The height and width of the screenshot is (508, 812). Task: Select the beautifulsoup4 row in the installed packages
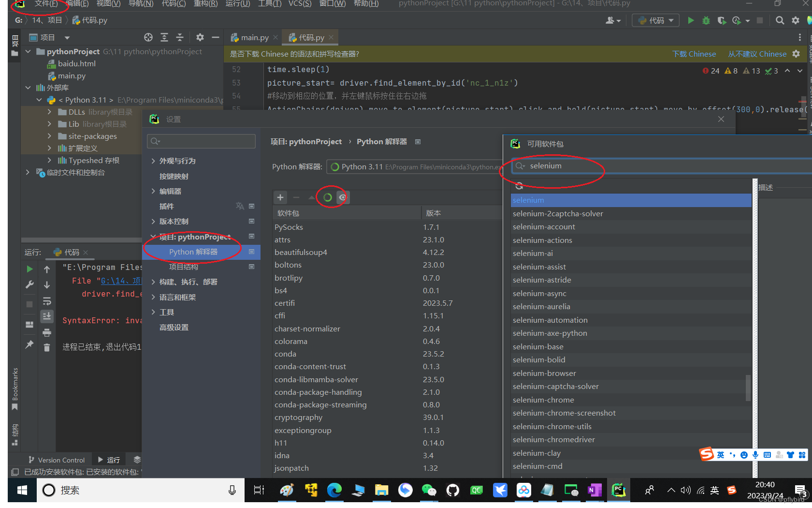coord(388,252)
